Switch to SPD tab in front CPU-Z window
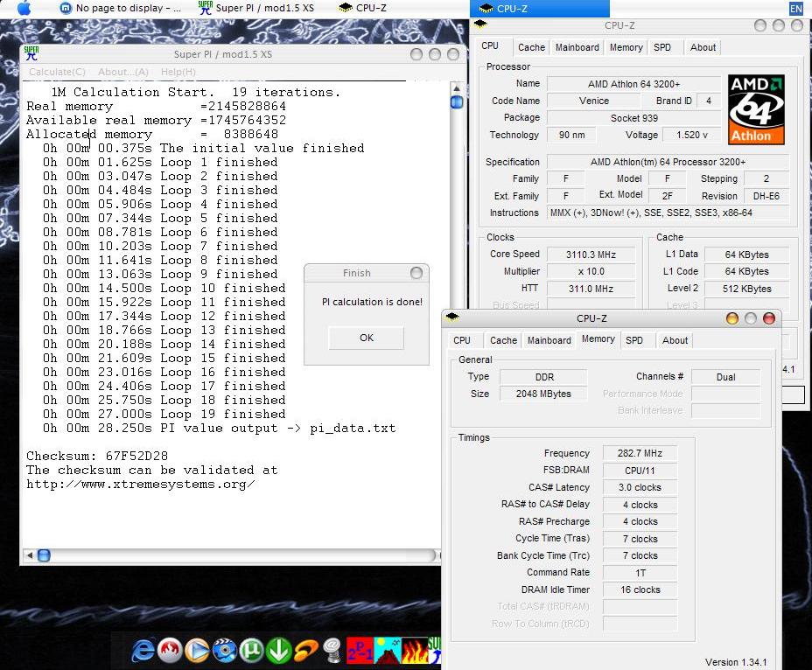Viewport: 812px width, 670px height. pos(634,340)
